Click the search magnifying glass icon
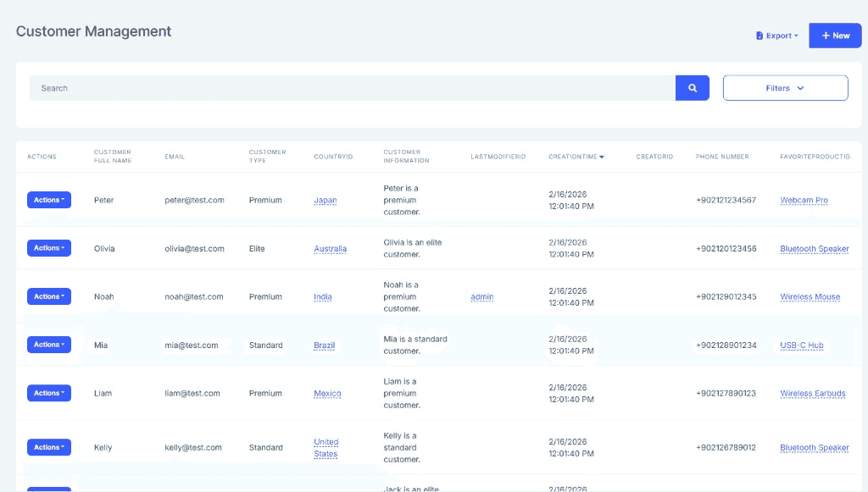Screen dimensions: 868x492 pos(692,87)
